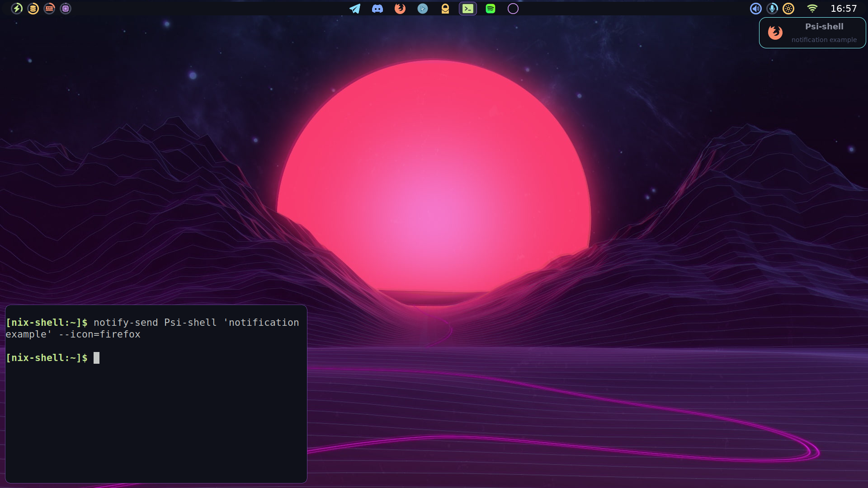Image resolution: width=868 pixels, height=488 pixels.
Task: Open the yellow padlock mail app
Action: click(445, 9)
